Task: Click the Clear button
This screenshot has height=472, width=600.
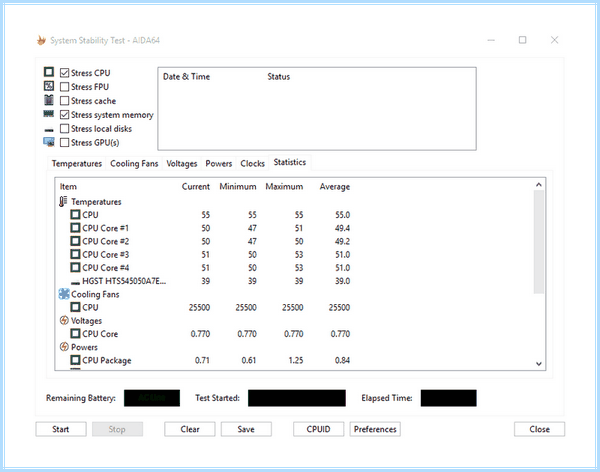Action: 190,429
